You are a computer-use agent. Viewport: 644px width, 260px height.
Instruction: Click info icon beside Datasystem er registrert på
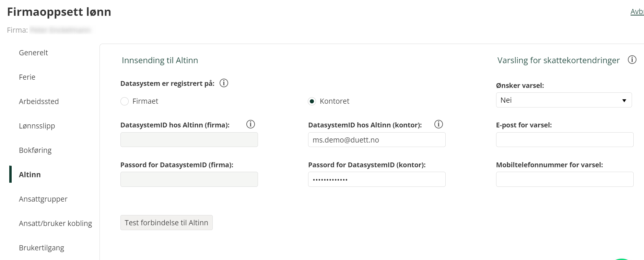[224, 83]
